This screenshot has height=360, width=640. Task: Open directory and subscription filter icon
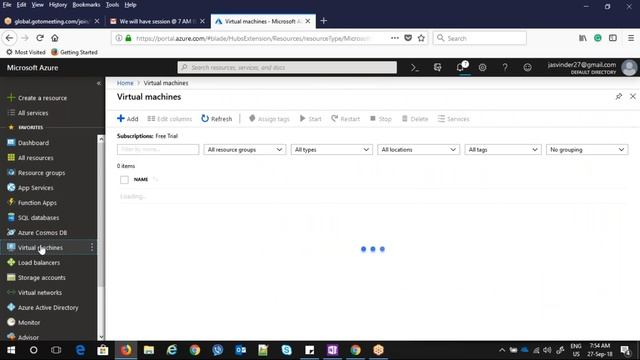tap(438, 67)
